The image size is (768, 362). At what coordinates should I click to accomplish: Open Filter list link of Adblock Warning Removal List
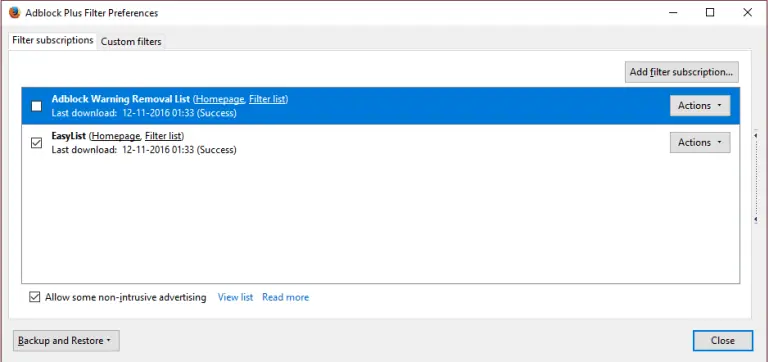[x=267, y=99]
